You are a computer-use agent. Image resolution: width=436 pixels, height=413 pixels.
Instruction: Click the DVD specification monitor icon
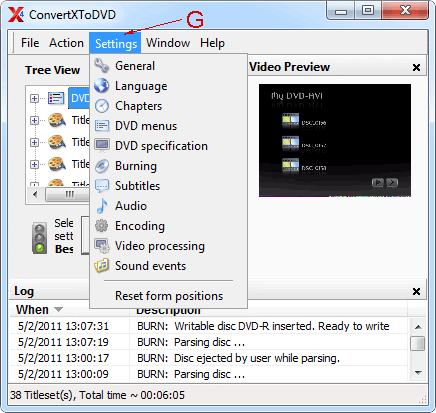(x=102, y=146)
